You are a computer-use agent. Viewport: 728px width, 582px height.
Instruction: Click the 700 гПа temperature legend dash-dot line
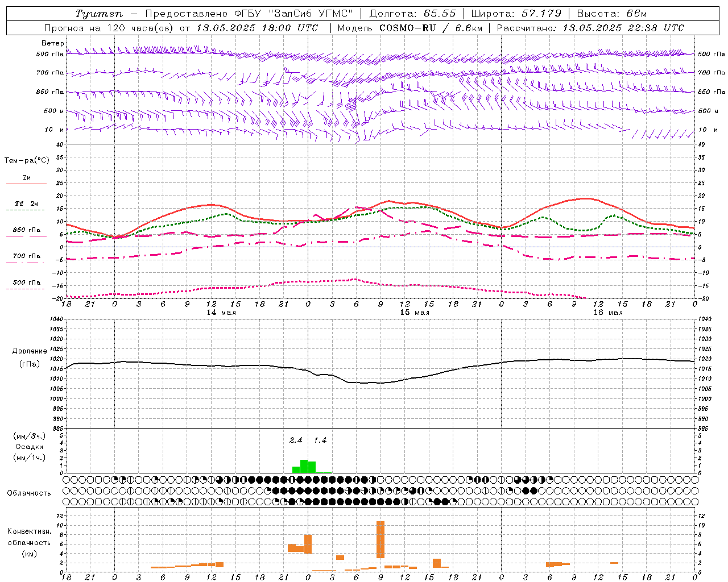26,263
